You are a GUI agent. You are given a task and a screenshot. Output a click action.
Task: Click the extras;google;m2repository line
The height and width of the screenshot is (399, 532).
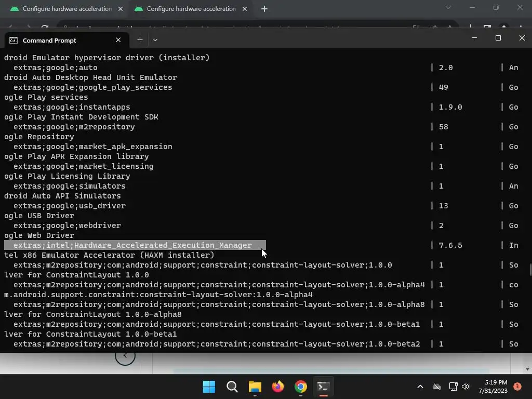pos(74,127)
